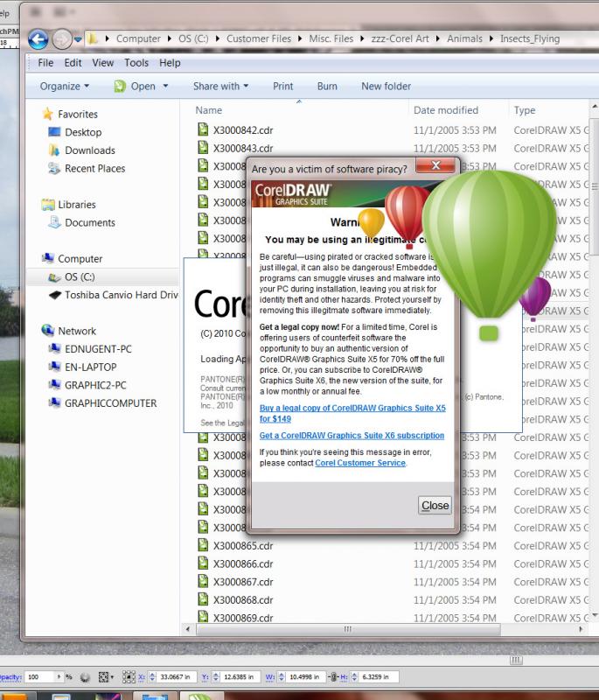Click the Back arrow in Explorer
The height and width of the screenshot is (700, 599).
[x=38, y=39]
